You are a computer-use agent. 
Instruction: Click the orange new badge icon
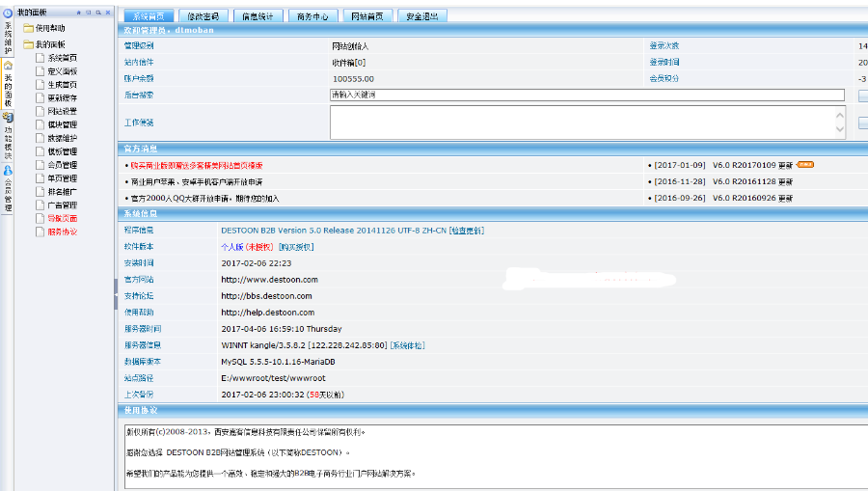point(805,164)
